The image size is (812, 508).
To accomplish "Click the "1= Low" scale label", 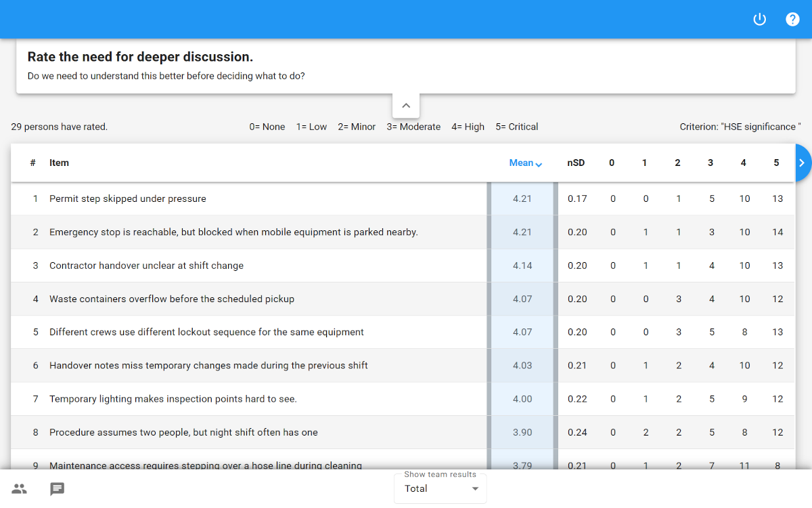I will [311, 127].
